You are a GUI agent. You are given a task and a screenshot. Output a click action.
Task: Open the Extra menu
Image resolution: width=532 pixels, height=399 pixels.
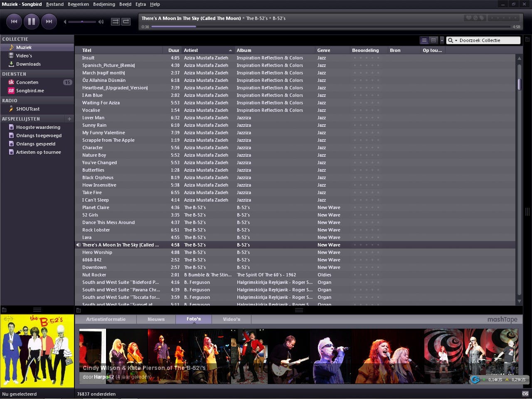pyautogui.click(x=140, y=4)
